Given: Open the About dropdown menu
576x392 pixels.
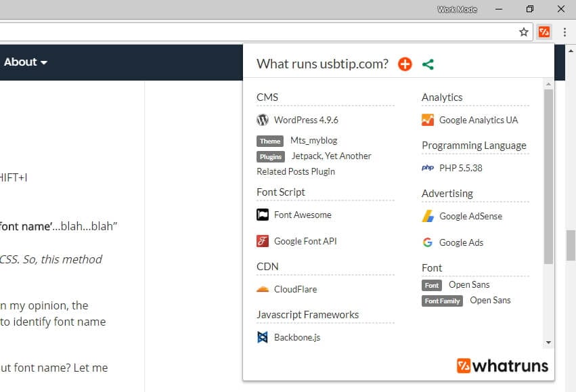Looking at the screenshot, I should click(x=25, y=62).
